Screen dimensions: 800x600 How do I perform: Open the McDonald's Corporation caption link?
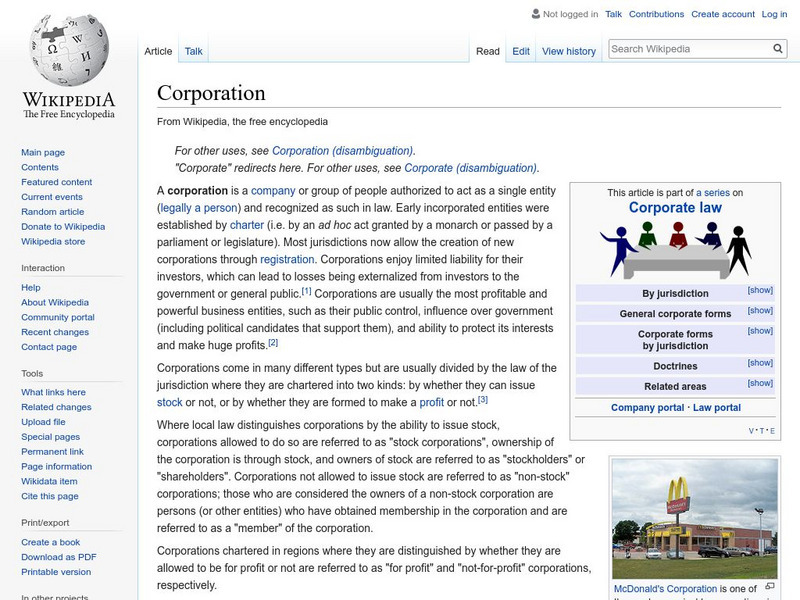665,589
